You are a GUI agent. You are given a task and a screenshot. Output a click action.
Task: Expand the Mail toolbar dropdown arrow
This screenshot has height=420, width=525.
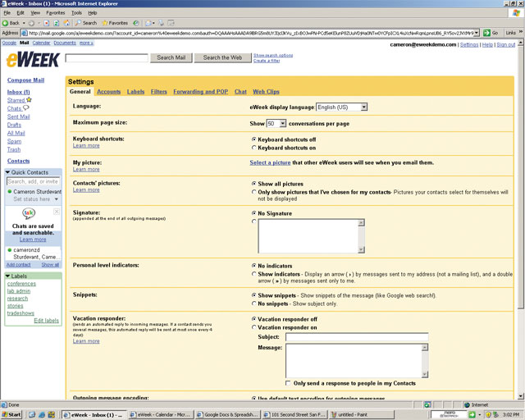point(153,23)
